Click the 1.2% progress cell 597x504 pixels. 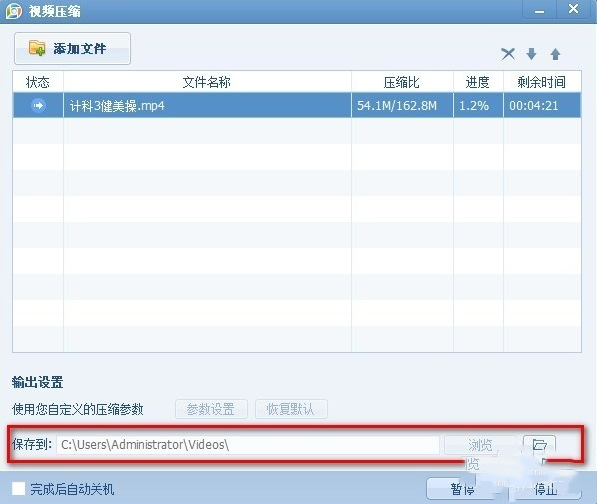[x=478, y=105]
